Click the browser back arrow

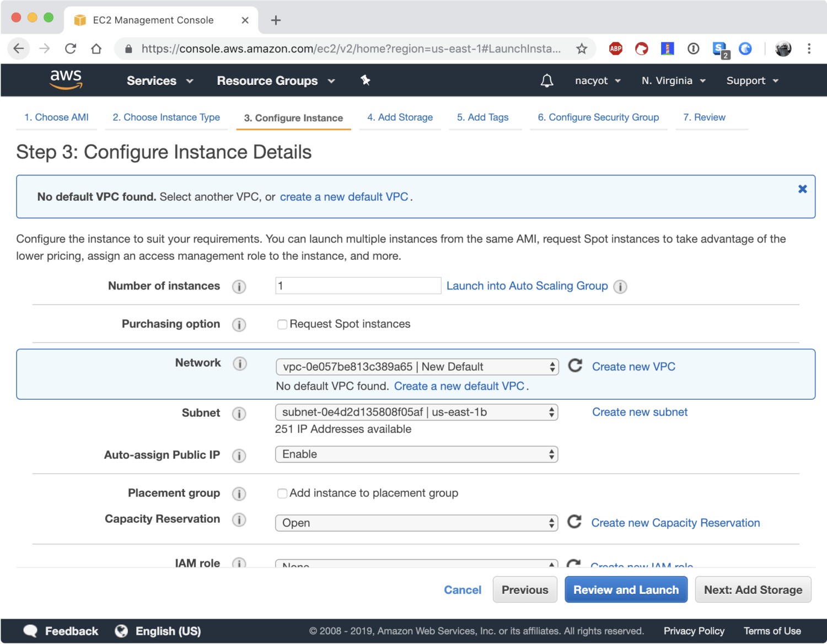pyautogui.click(x=19, y=49)
